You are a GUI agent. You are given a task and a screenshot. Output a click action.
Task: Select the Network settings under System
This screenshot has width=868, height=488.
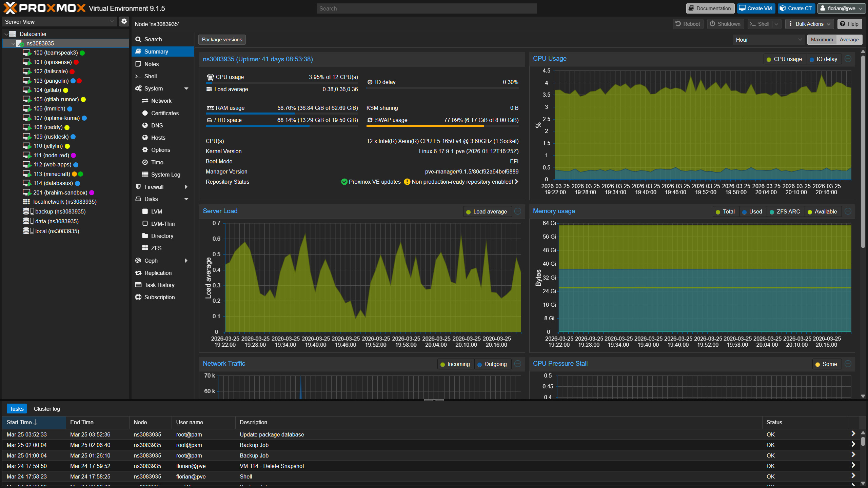(160, 101)
